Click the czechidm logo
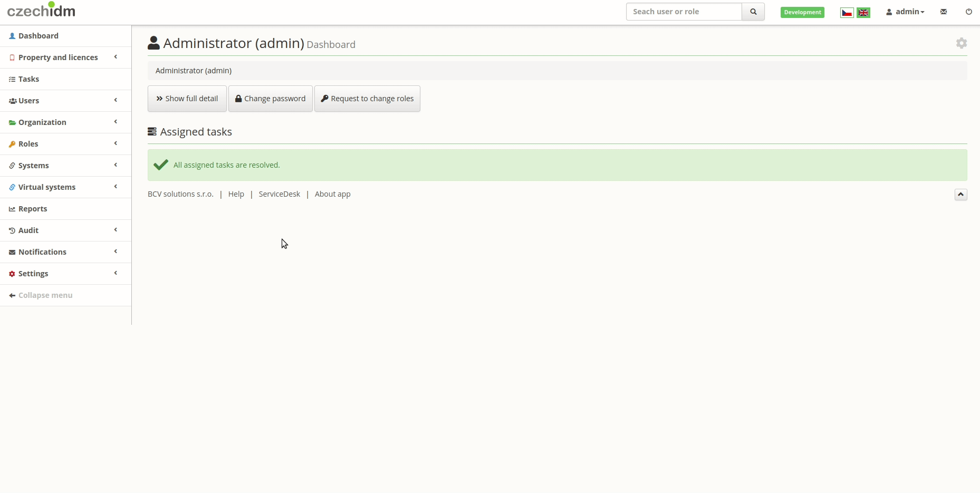980x493 pixels. 41,10
